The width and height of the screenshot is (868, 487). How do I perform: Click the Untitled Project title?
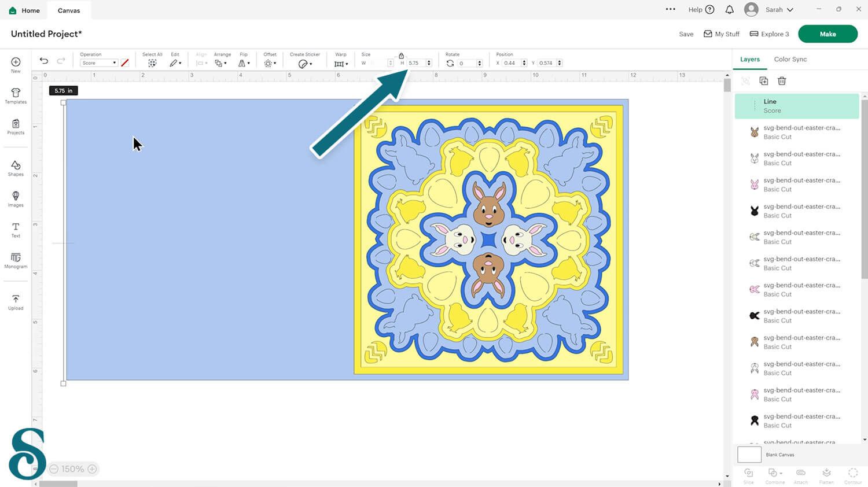46,34
